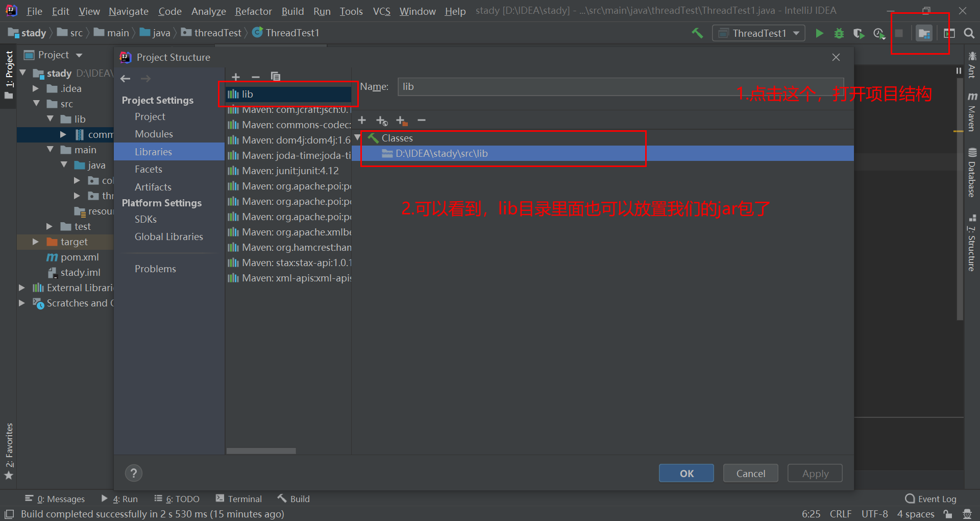The width and height of the screenshot is (980, 521).
Task: Open the Refactor menu
Action: pos(254,11)
